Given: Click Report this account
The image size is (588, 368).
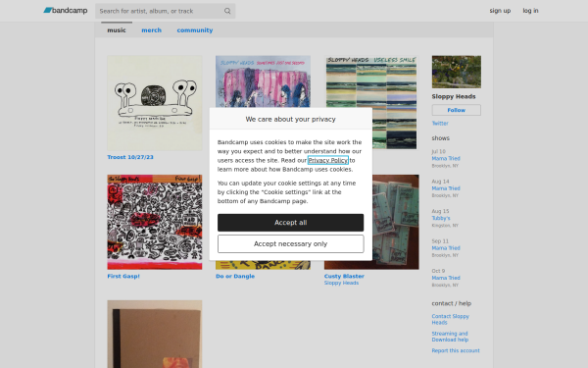Looking at the screenshot, I should pyautogui.click(x=456, y=350).
